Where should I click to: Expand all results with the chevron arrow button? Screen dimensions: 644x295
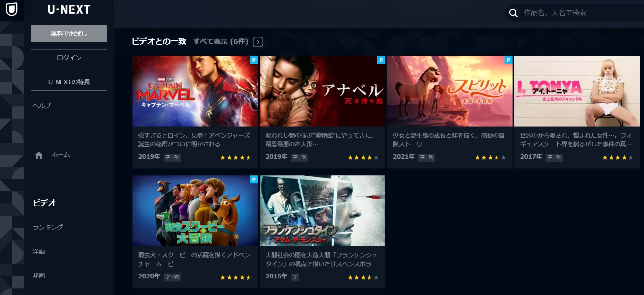coord(258,42)
